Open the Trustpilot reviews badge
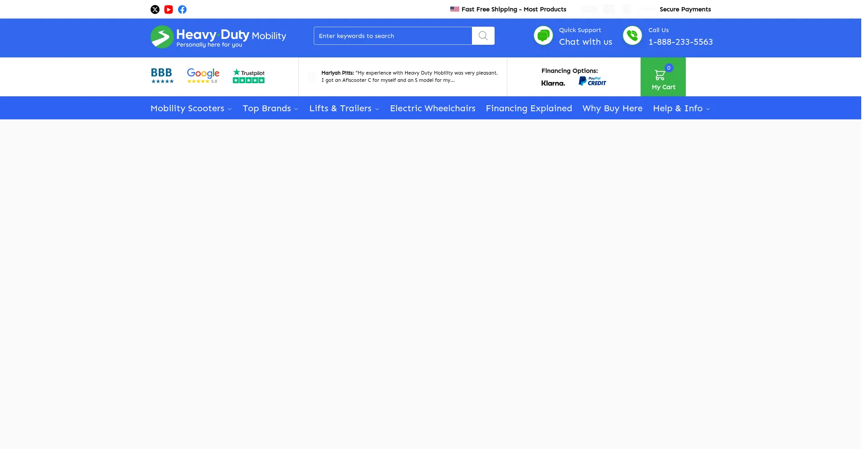This screenshot has width=868, height=449. pyautogui.click(x=249, y=76)
